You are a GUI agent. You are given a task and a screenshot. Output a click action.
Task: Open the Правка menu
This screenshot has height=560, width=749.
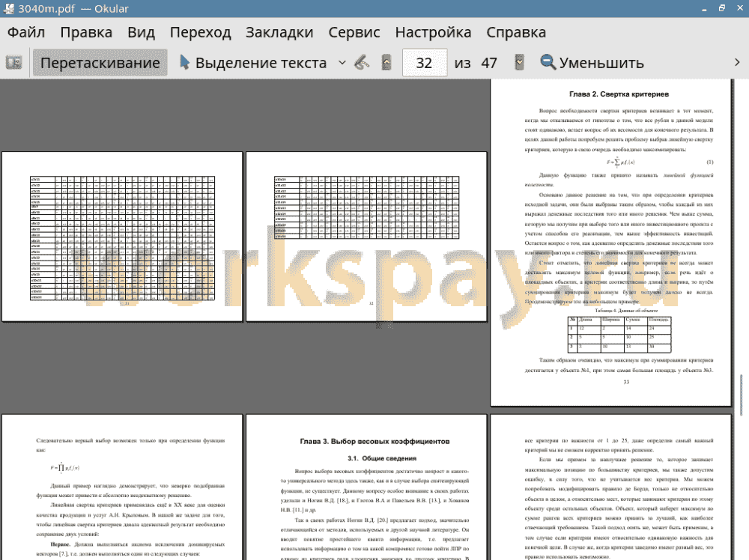pos(86,32)
